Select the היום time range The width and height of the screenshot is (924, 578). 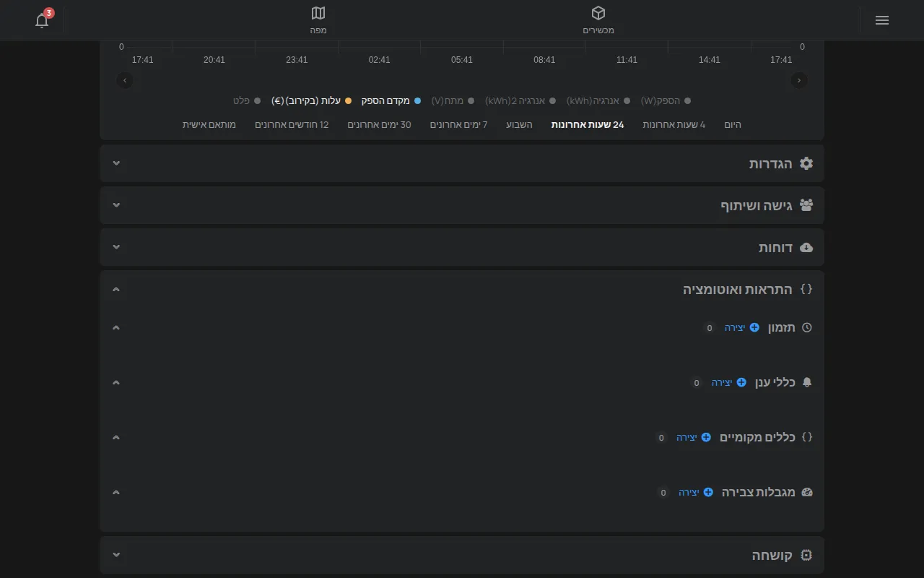(733, 125)
